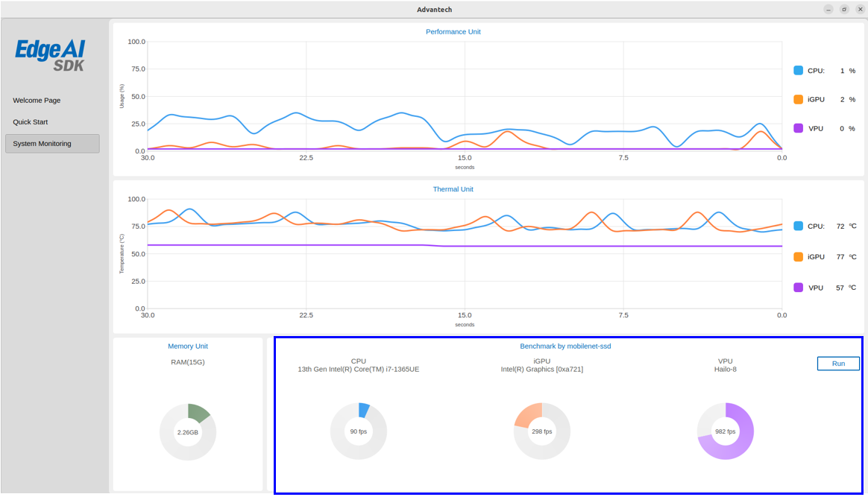
Task: Click the iGPU 298 fps donut chart
Action: pos(542,431)
